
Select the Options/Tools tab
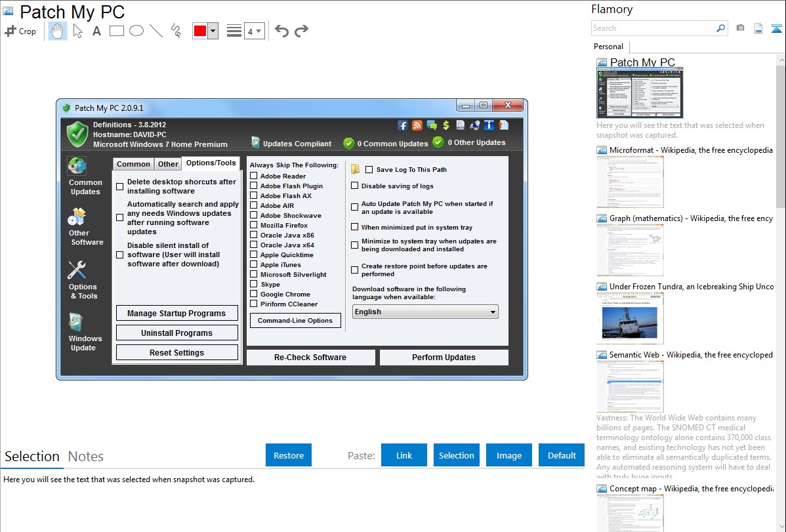tap(211, 163)
